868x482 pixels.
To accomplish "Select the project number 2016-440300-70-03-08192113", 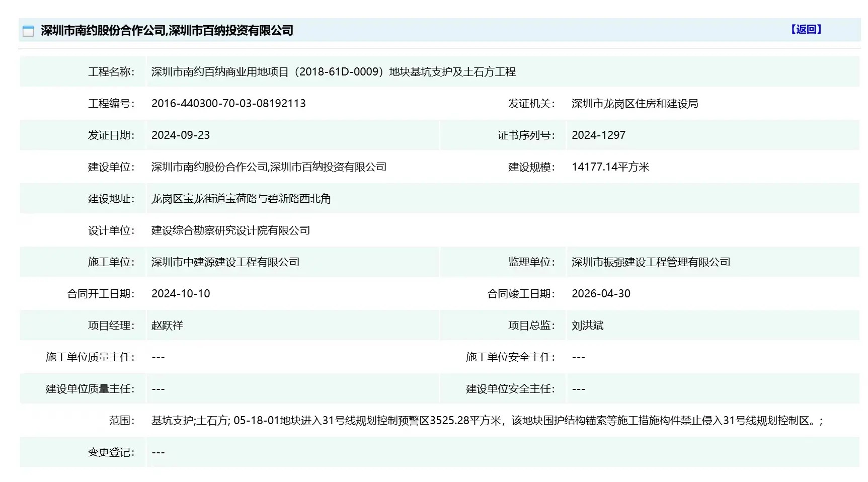I will pyautogui.click(x=228, y=104).
